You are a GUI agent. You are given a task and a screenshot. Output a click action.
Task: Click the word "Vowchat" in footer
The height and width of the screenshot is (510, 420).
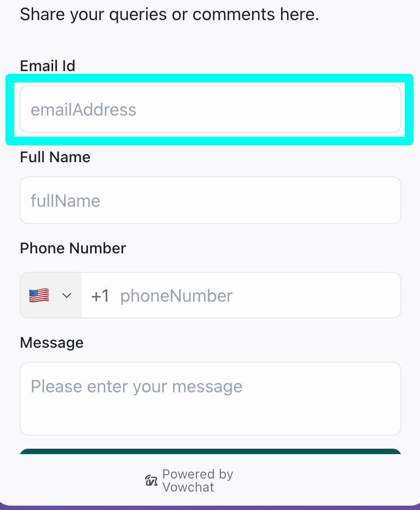point(188,487)
